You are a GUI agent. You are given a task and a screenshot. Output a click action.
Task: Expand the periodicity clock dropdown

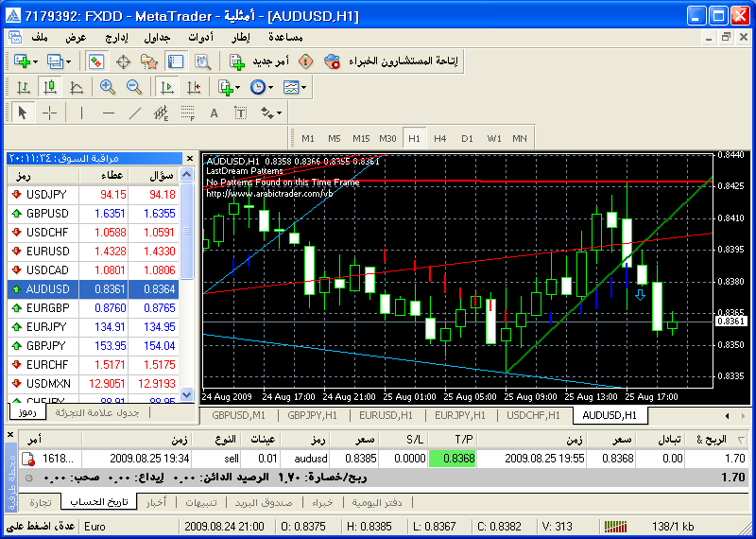(x=269, y=87)
